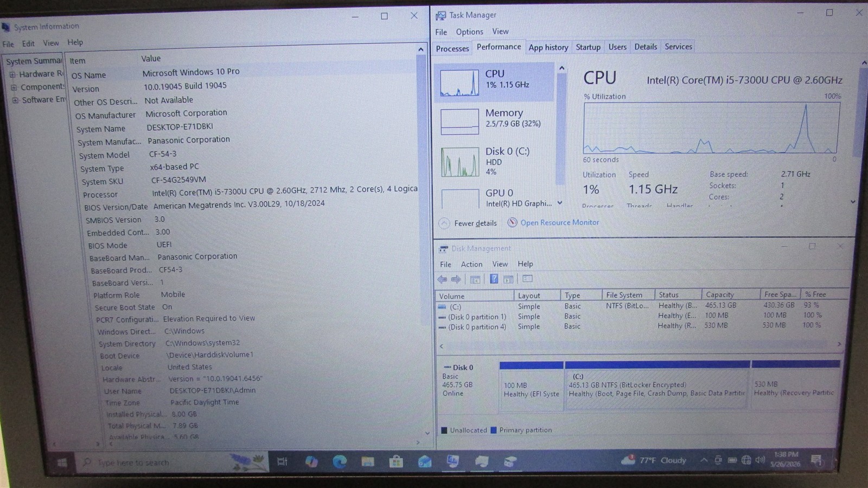The width and height of the screenshot is (868, 488).
Task: Open the Outlook mail taskbar icon
Action: pyautogui.click(x=424, y=461)
